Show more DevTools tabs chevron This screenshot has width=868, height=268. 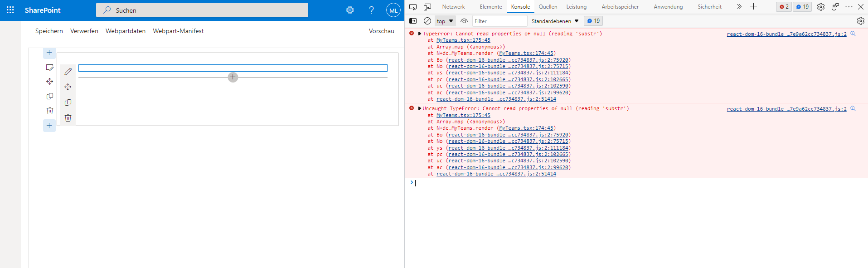point(739,6)
